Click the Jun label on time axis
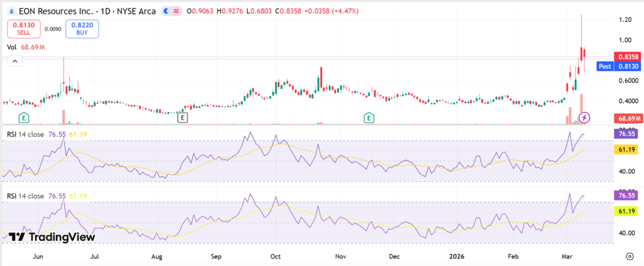Viewport: 644px width, 266px height. click(x=38, y=257)
